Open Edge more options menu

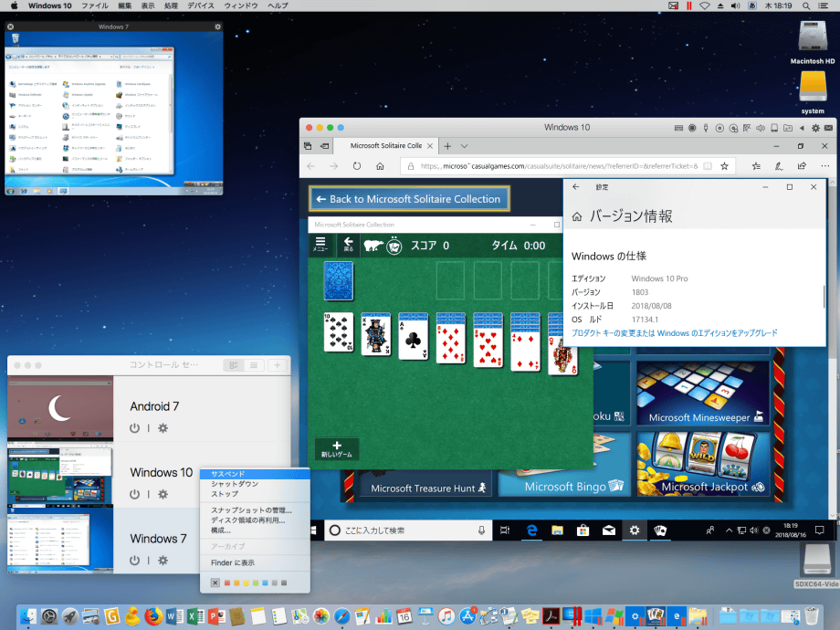(x=825, y=166)
